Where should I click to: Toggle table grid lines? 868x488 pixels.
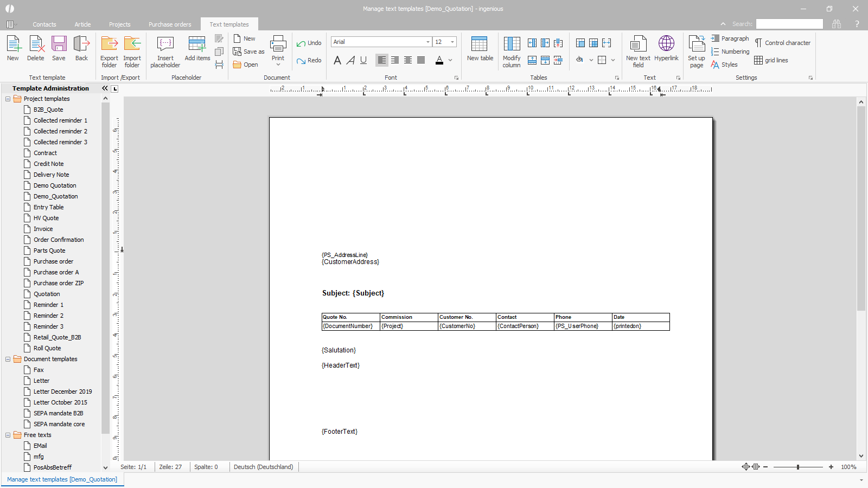pyautogui.click(x=771, y=60)
